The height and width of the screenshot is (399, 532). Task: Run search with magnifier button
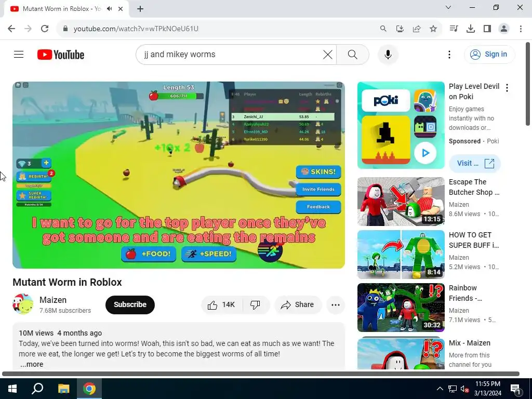point(353,54)
